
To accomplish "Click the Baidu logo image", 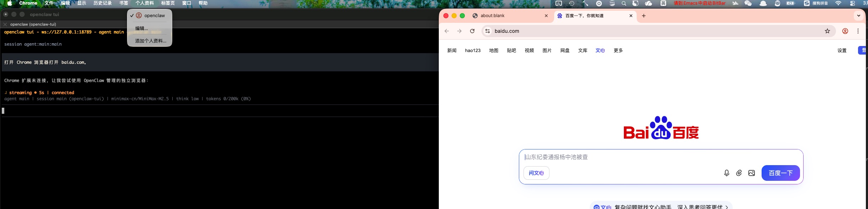I will coord(661,128).
